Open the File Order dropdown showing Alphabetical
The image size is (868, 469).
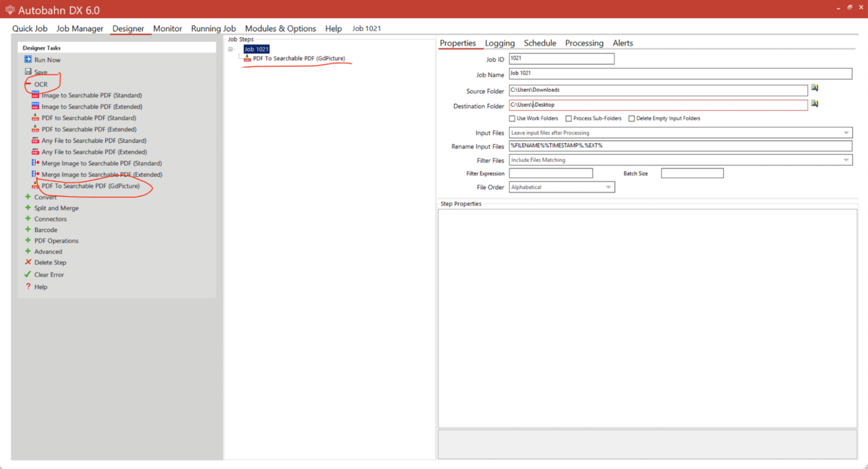point(609,186)
